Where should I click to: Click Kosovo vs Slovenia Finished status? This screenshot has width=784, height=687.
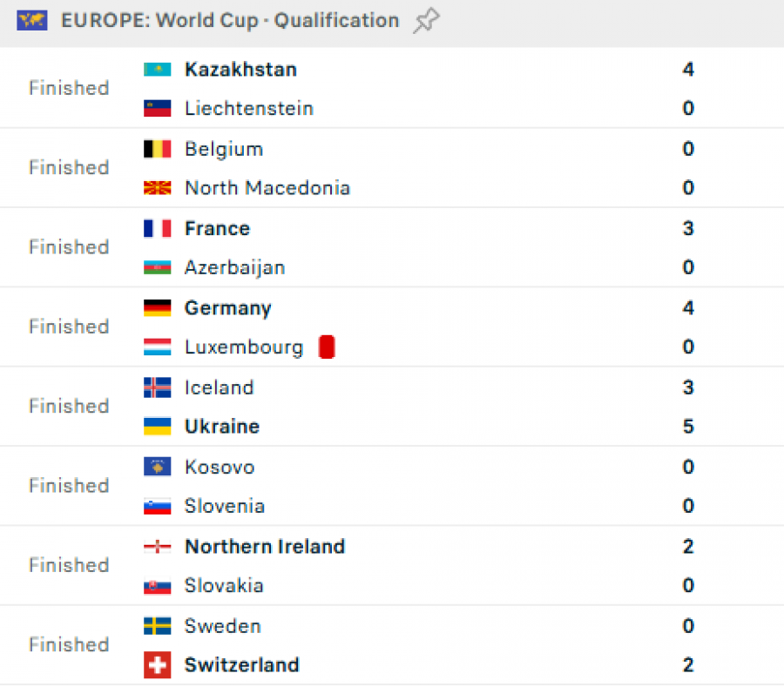click(x=69, y=486)
